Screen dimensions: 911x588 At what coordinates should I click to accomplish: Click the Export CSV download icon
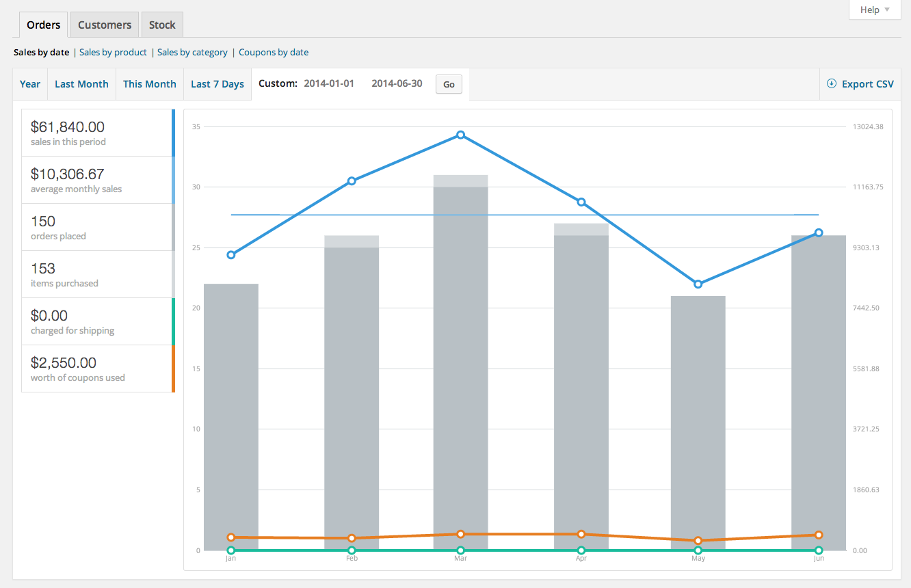click(832, 84)
